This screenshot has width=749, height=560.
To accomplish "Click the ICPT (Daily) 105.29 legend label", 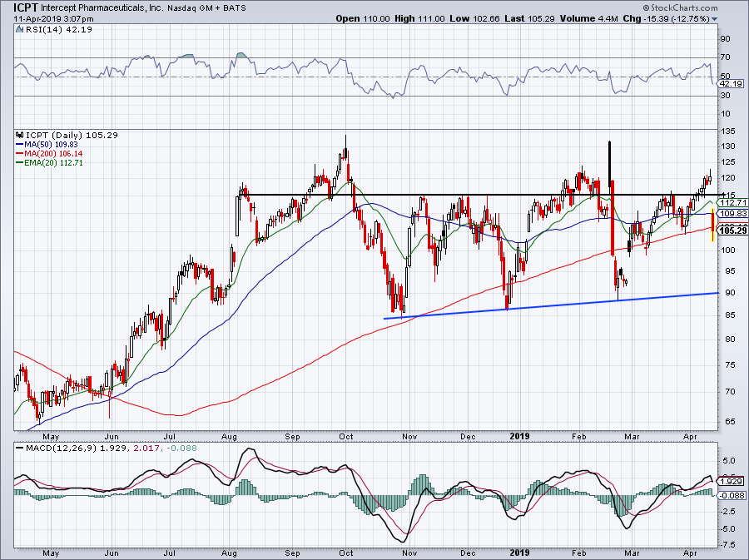I will [72, 135].
